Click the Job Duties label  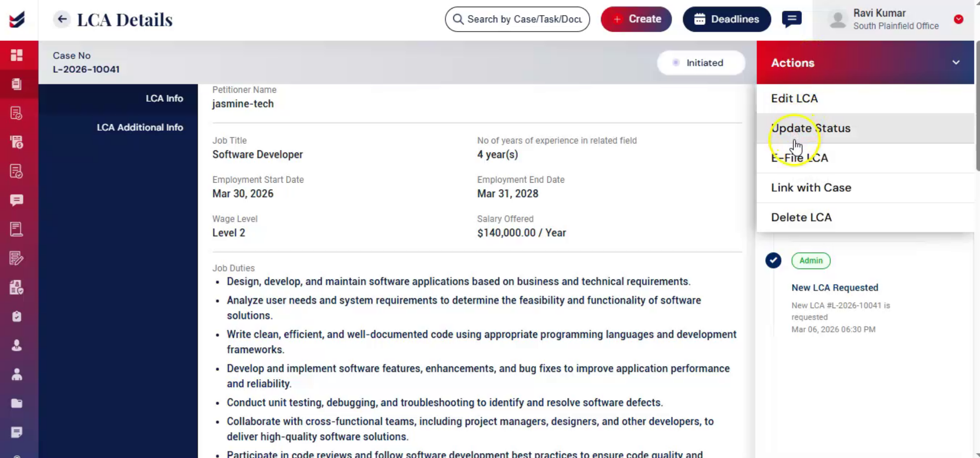point(233,268)
